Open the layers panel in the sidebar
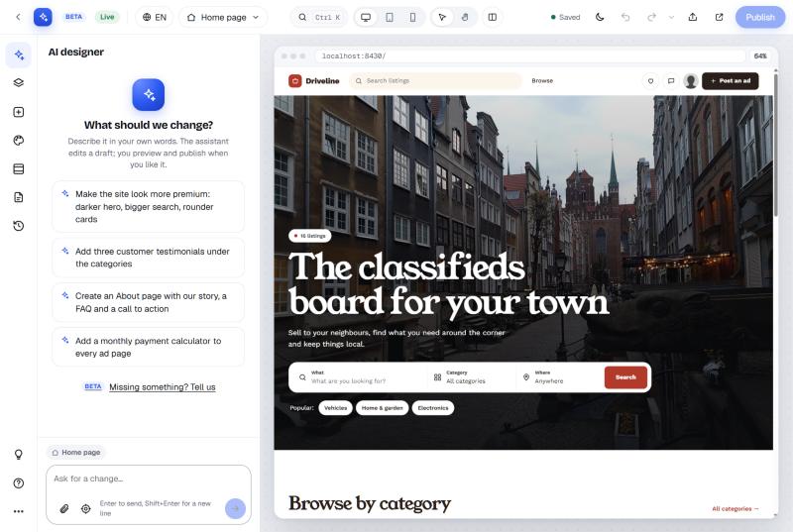This screenshot has height=532, width=793. click(x=19, y=83)
